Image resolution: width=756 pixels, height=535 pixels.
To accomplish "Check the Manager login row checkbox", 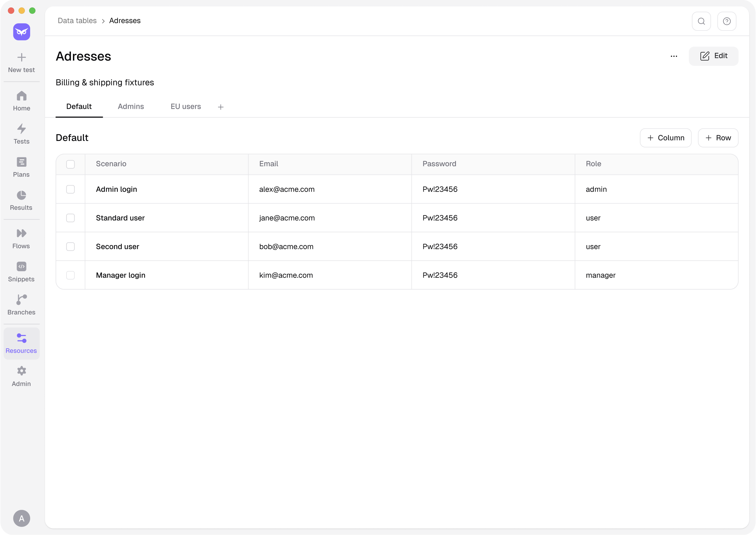I will [71, 275].
